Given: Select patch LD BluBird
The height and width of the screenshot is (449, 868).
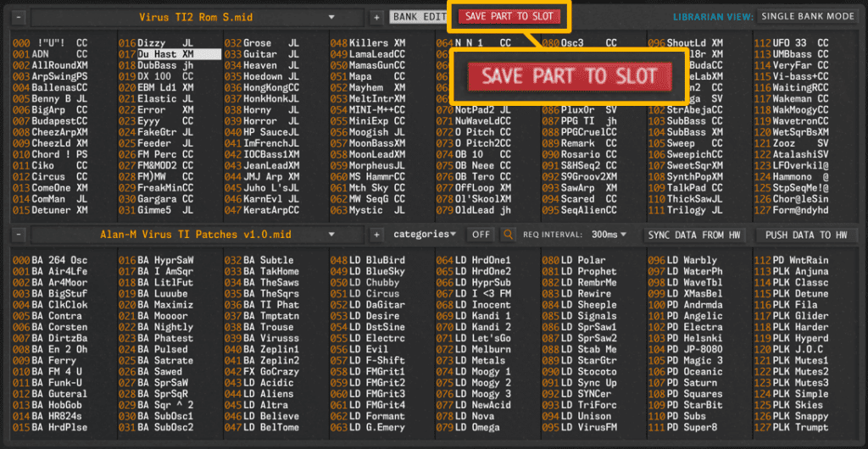Looking at the screenshot, I should click(x=368, y=260).
